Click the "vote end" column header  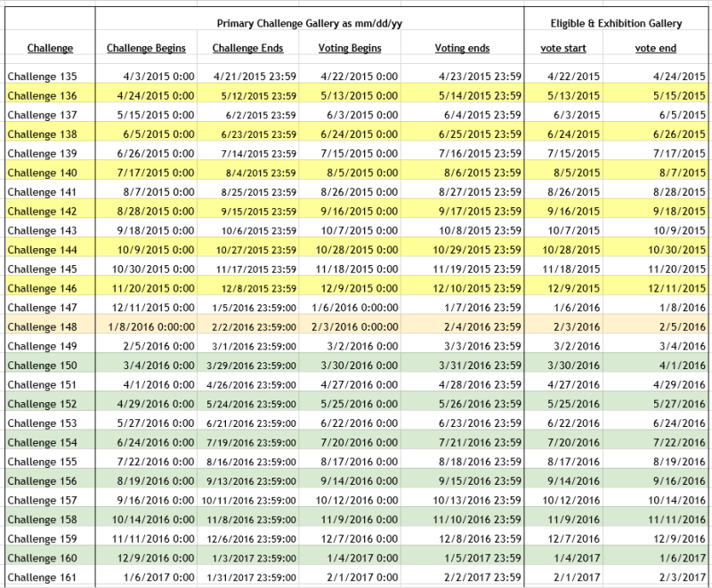coord(656,48)
